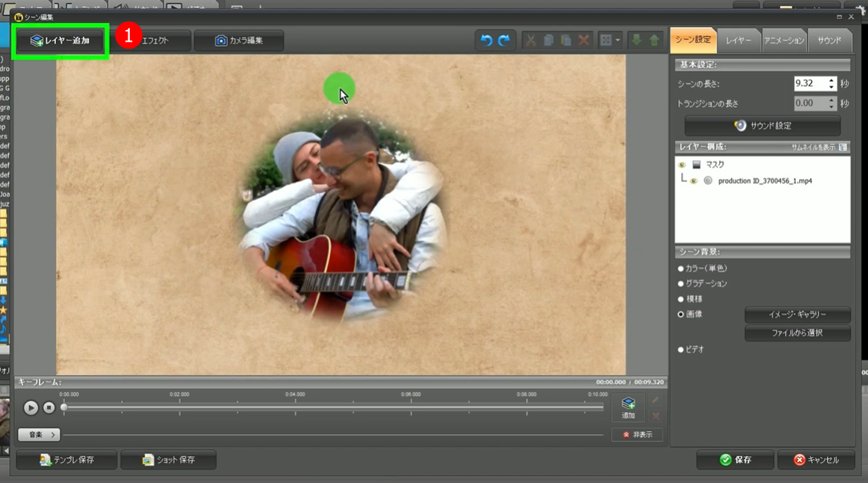Click the scissors cut icon

pos(531,40)
